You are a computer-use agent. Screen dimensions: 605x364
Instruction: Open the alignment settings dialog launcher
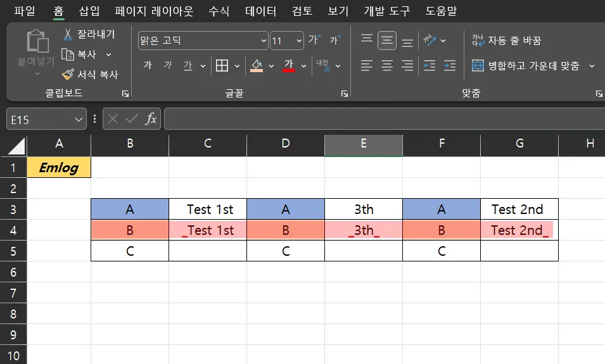coord(599,93)
